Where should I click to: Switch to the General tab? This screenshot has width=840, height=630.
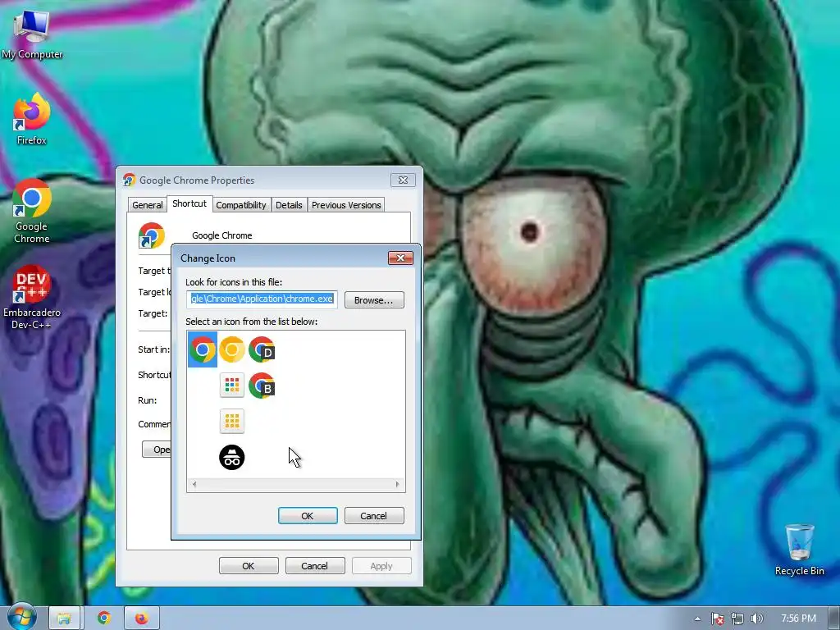click(148, 205)
